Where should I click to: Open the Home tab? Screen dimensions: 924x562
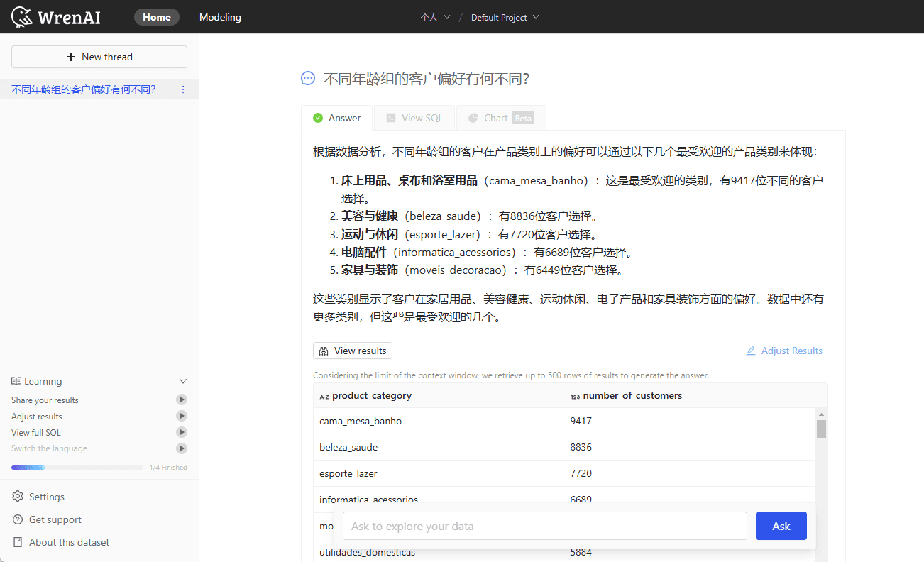(157, 17)
